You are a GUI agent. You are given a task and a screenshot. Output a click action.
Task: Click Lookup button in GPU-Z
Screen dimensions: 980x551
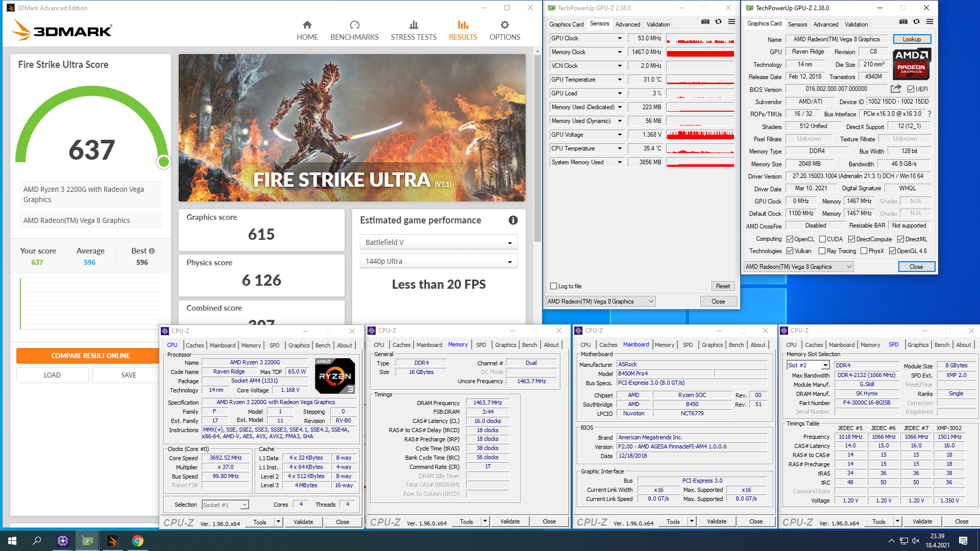[912, 39]
